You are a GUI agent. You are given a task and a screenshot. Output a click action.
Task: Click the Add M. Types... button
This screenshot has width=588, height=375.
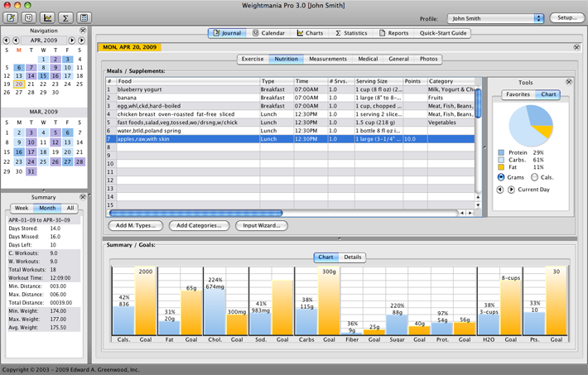[x=136, y=225]
